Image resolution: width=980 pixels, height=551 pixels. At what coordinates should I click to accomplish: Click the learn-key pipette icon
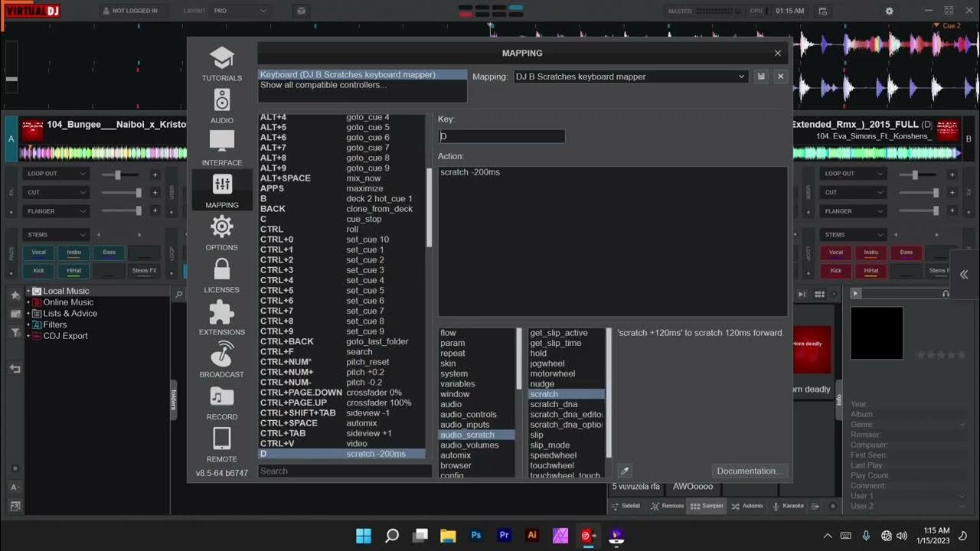point(625,471)
